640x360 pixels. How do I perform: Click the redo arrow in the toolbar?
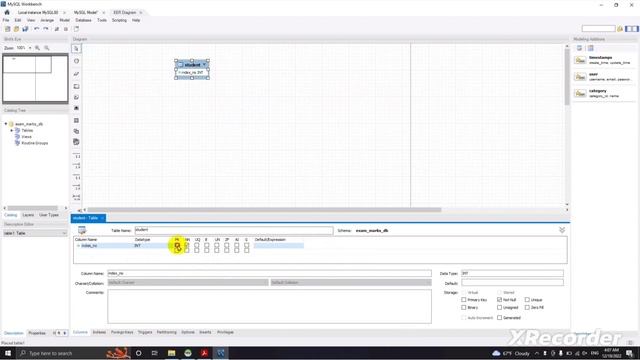click(x=46, y=29)
